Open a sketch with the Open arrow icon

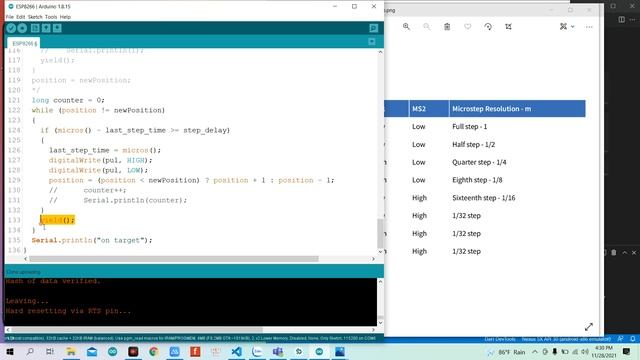[x=46, y=28]
